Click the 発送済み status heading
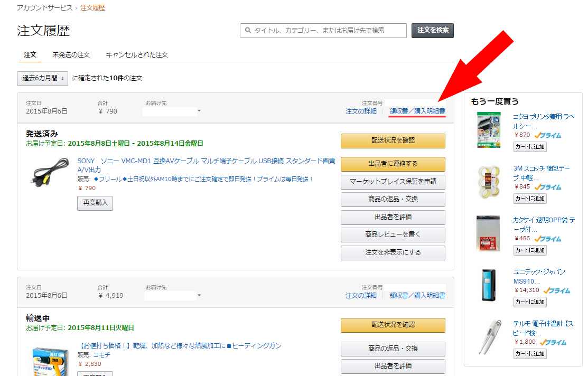The height and width of the screenshot is (376, 588). (42, 134)
